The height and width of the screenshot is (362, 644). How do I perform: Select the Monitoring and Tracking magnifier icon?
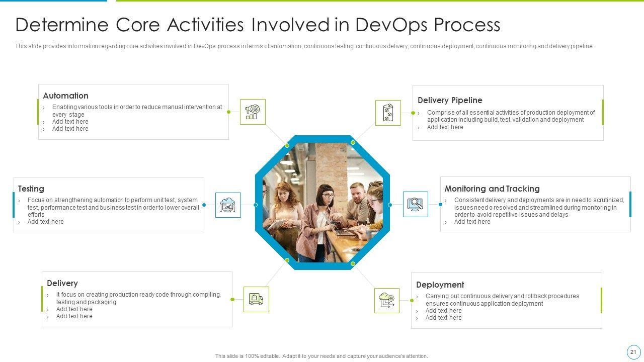tap(415, 204)
